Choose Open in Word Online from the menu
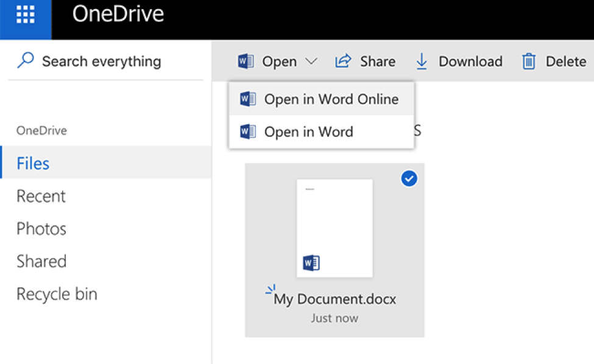The width and height of the screenshot is (594, 364). [x=331, y=99]
